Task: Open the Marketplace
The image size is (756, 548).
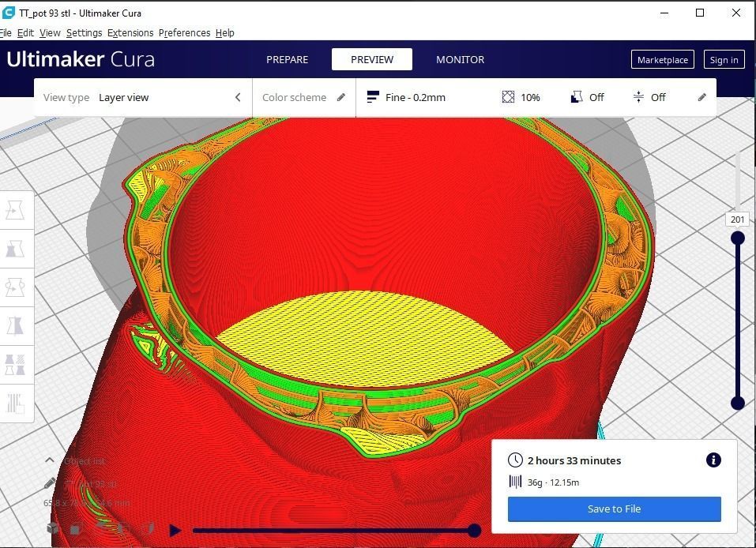Action: (x=663, y=60)
